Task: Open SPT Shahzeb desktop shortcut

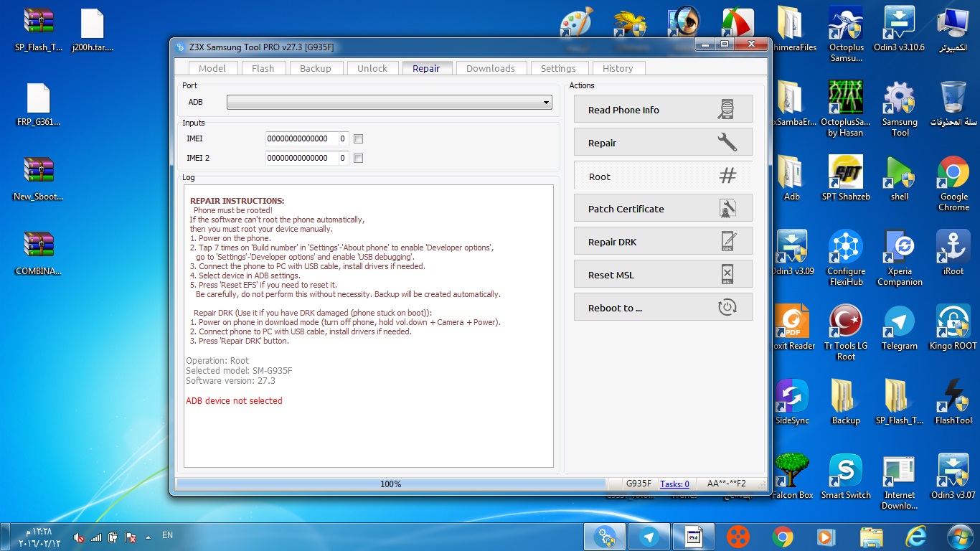Action: click(846, 178)
